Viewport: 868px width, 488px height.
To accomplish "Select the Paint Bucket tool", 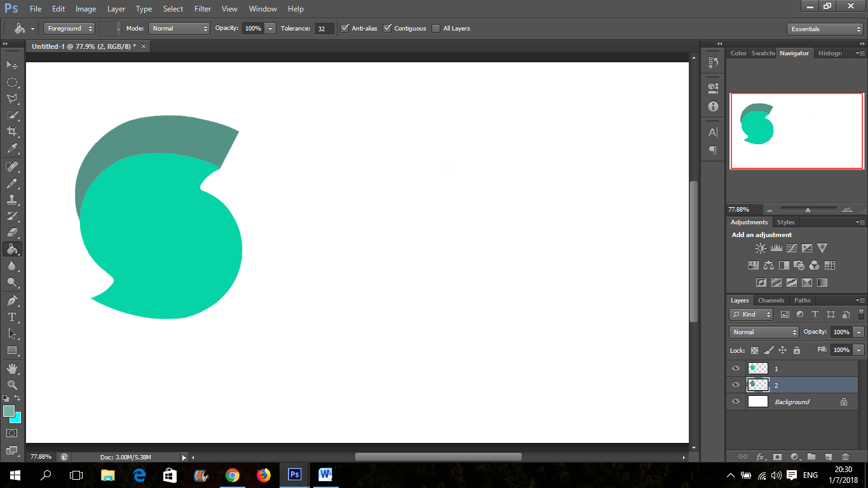I will coord(12,249).
